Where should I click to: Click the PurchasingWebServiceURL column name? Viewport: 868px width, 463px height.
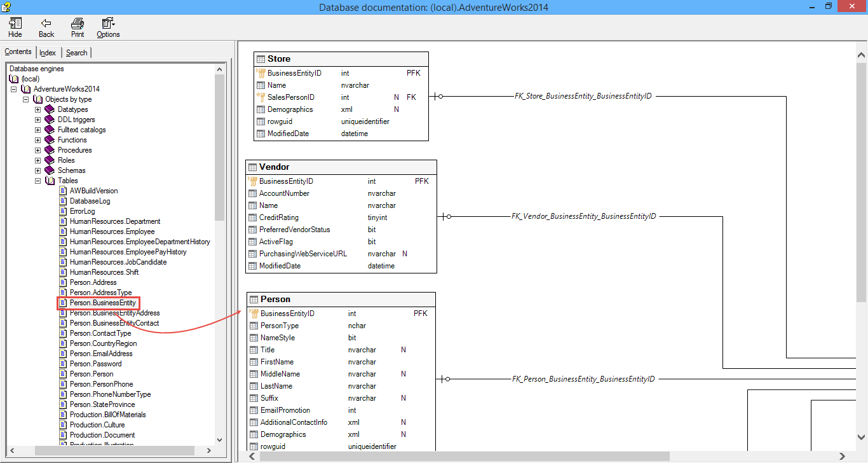[x=303, y=254]
